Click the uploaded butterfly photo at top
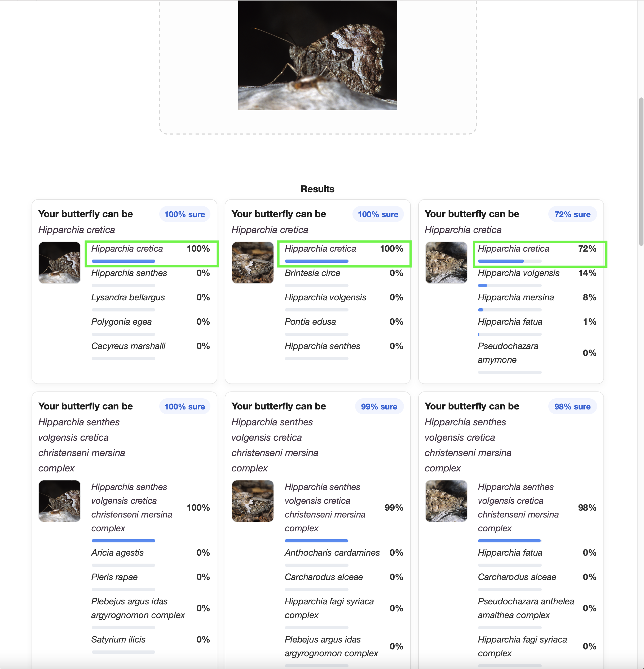This screenshot has width=644, height=669. (x=317, y=55)
